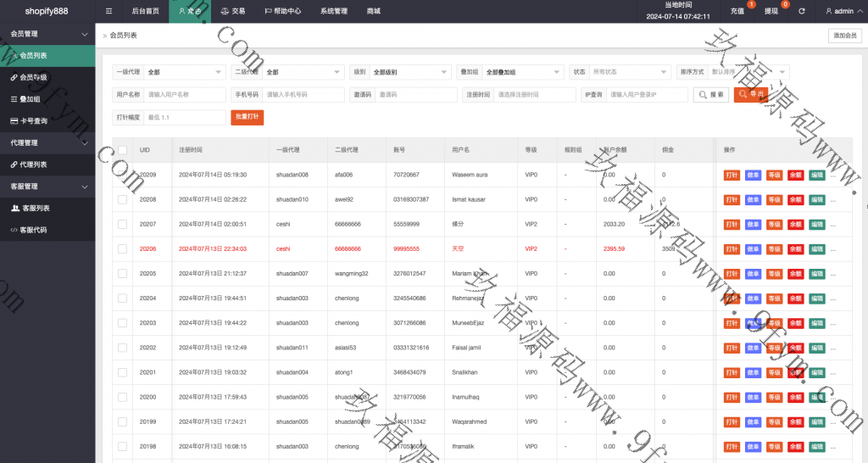Click the 充值 notification in the header
This screenshot has height=463, width=868.
pos(738,11)
